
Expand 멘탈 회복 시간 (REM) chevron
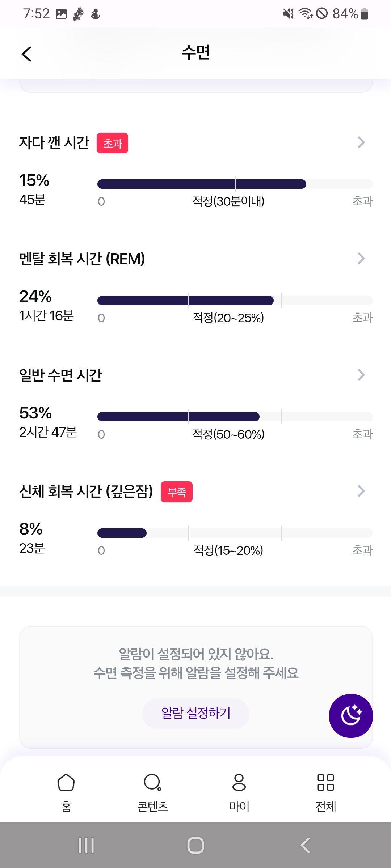361,259
